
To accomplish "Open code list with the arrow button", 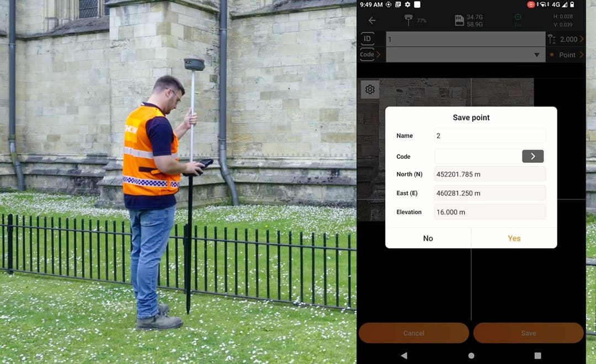I will click(533, 156).
